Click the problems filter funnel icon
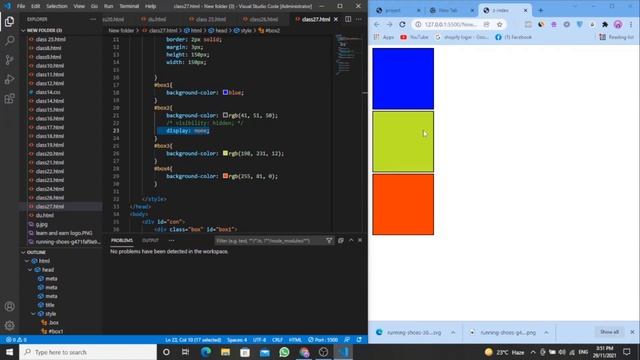This screenshot has width=640, height=360. point(329,240)
